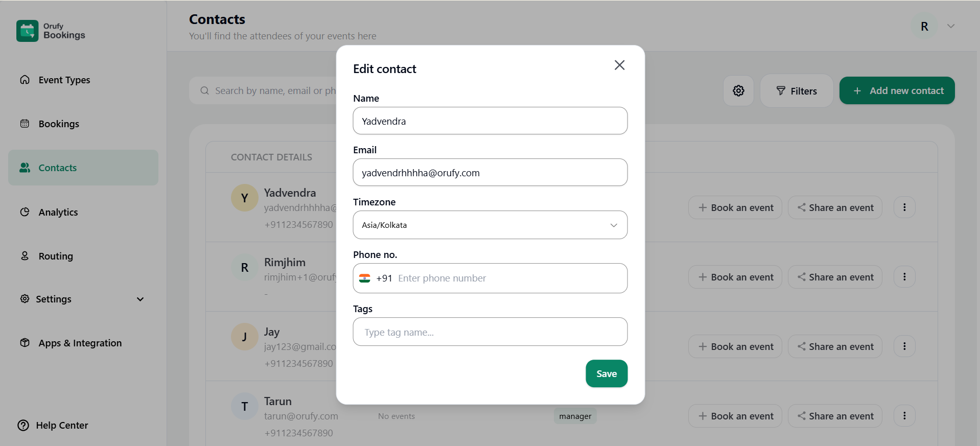Viewport: 980px width, 446px height.
Task: Go to Event Types in sidebar
Action: coord(64,80)
